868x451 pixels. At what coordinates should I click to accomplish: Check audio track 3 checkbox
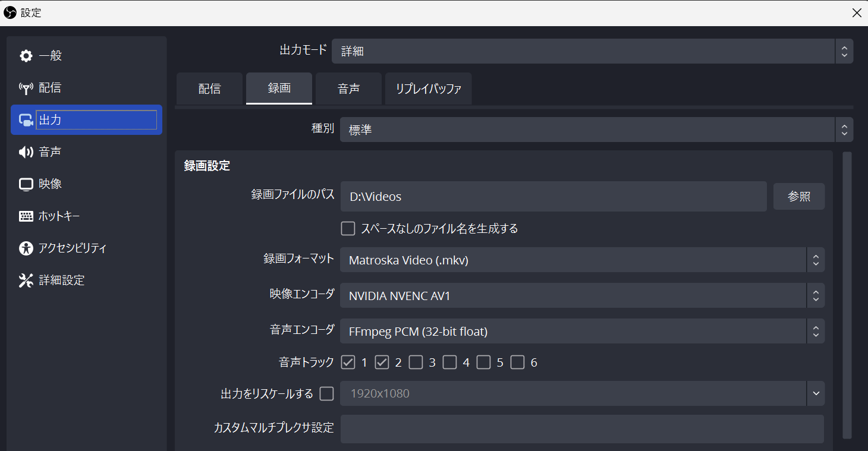pyautogui.click(x=416, y=362)
